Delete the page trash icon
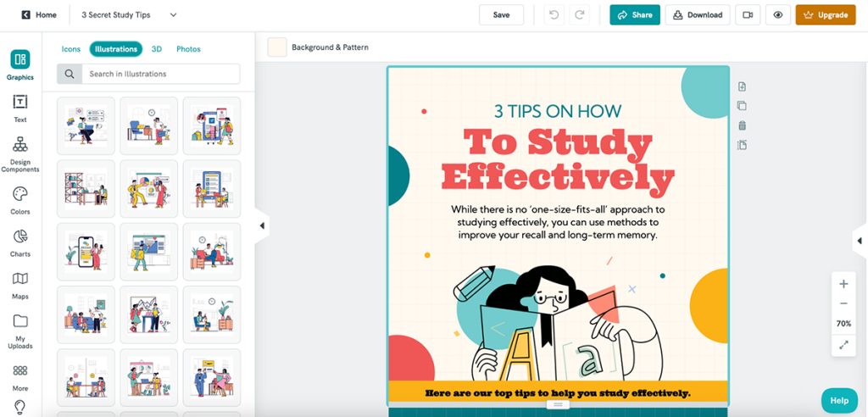The height and width of the screenshot is (417, 868). [743, 125]
